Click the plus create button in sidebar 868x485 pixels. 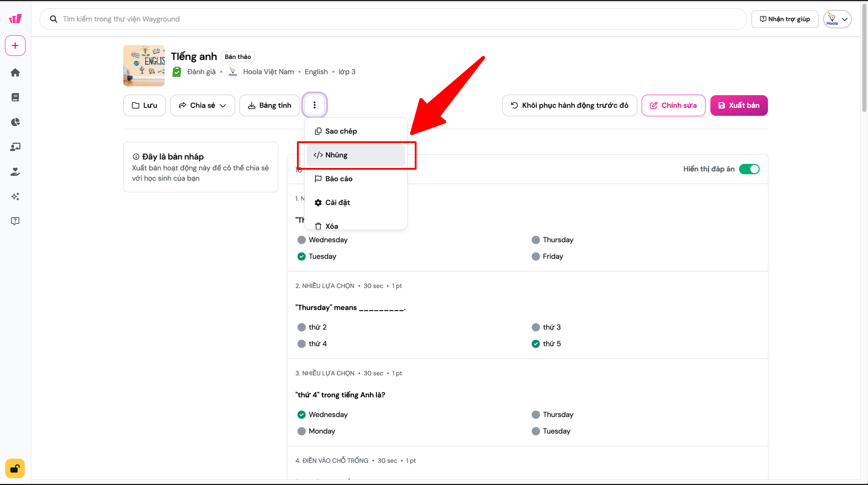[x=15, y=46]
